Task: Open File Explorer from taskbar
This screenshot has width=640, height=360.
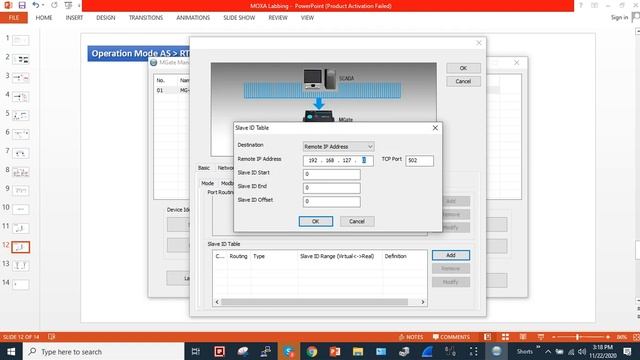Action: pos(358,351)
